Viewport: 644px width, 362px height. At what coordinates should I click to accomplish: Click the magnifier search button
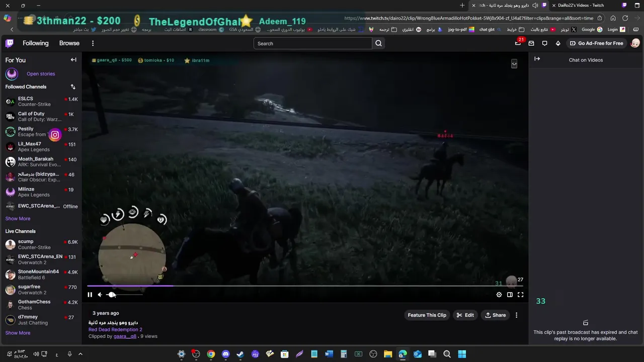pos(379,43)
